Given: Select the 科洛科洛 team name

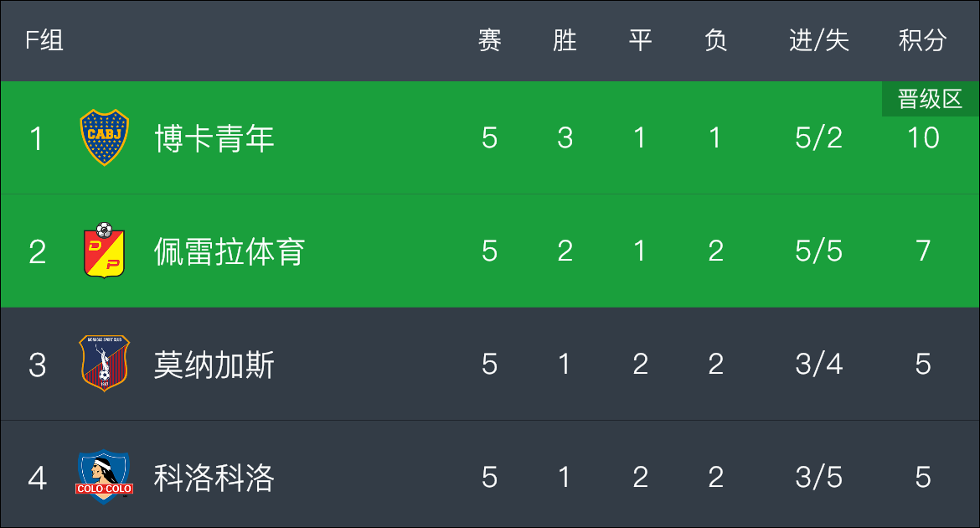Looking at the screenshot, I should pyautogui.click(x=214, y=478).
